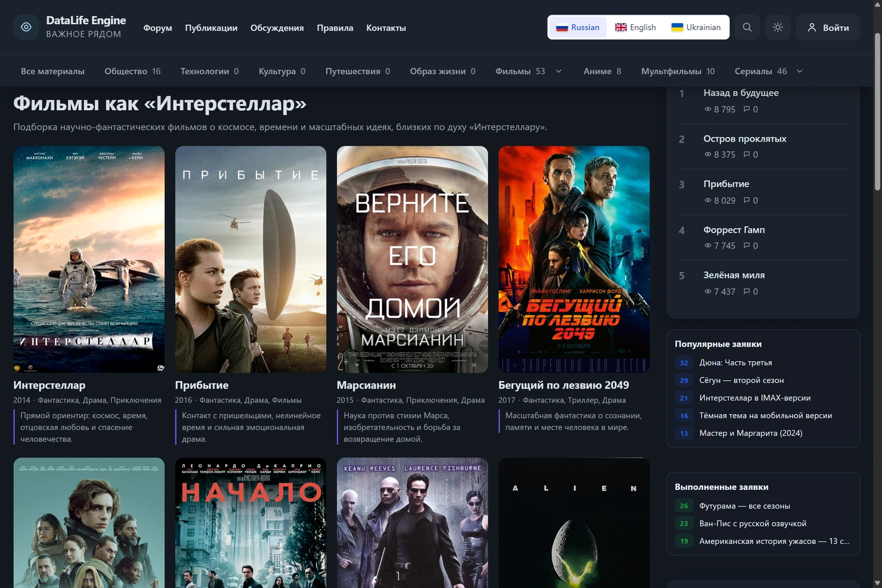Click the comments icon under Остров проклятых
The width and height of the screenshot is (882, 588).
746,154
